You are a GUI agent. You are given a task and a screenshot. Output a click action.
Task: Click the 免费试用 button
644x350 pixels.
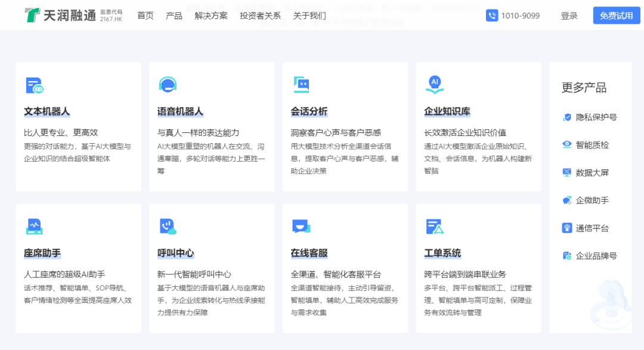pos(617,16)
